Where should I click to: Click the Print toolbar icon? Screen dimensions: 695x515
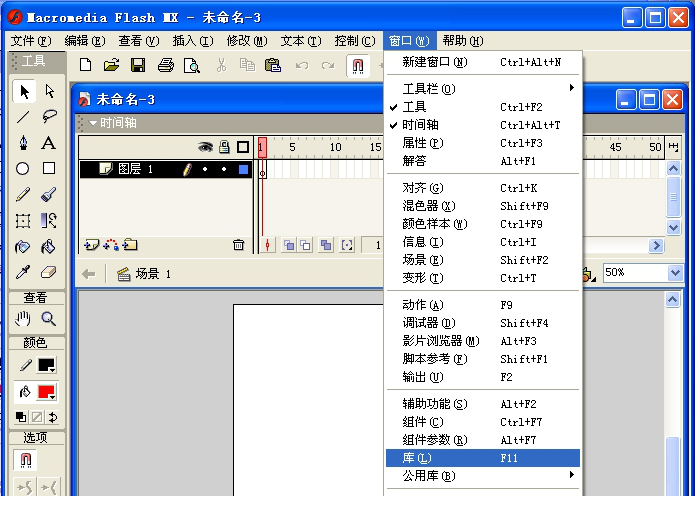166,65
